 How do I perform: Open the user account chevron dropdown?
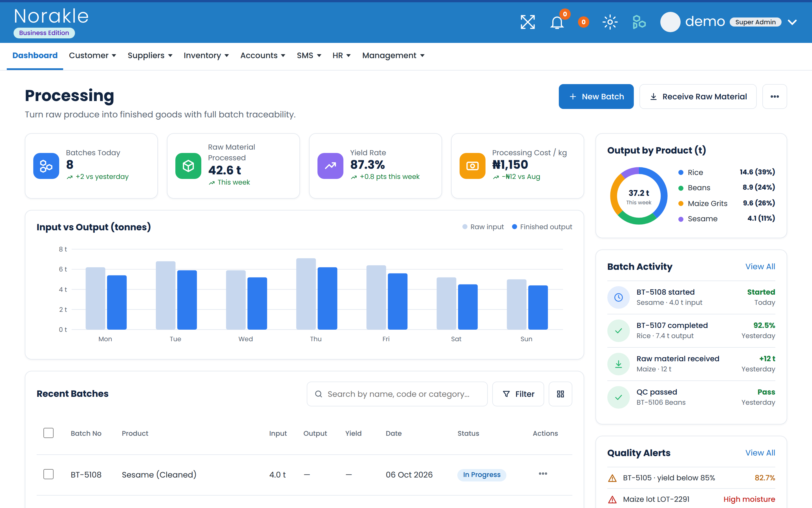tap(792, 22)
